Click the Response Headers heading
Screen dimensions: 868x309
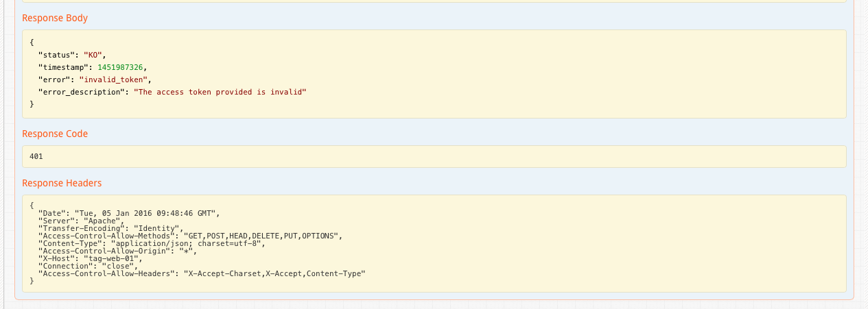(62, 183)
